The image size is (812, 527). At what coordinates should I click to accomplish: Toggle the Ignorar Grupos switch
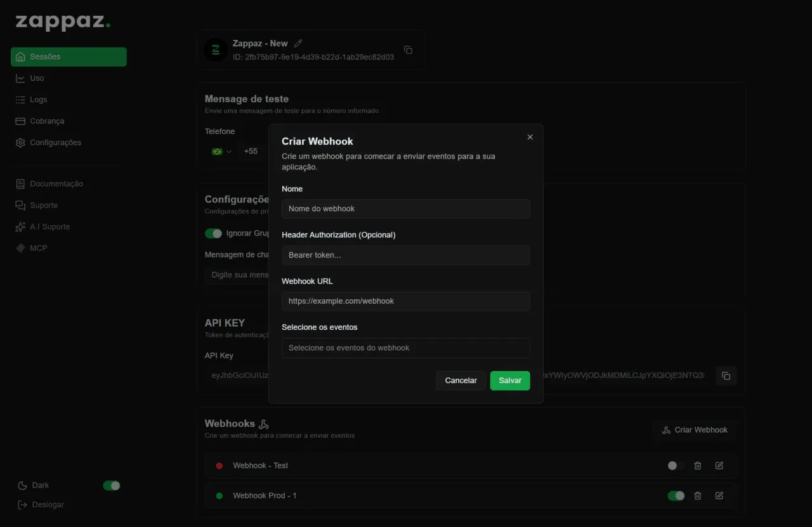214,233
